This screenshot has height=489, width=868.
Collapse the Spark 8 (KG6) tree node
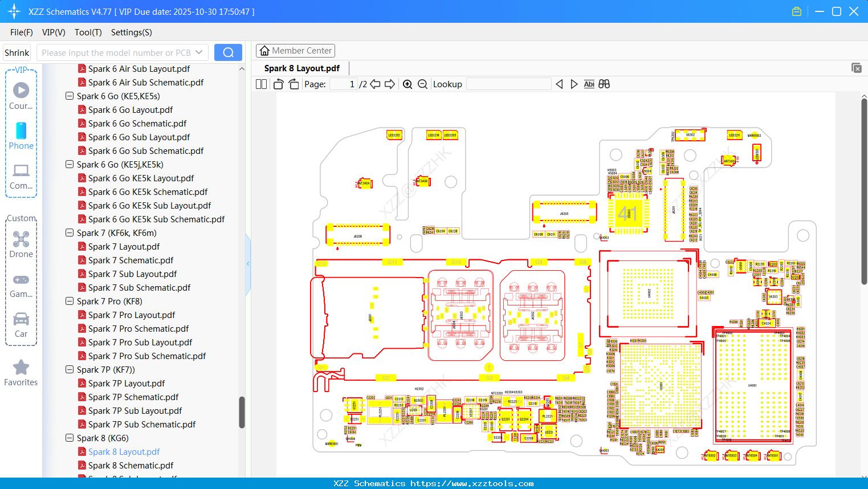coord(69,438)
